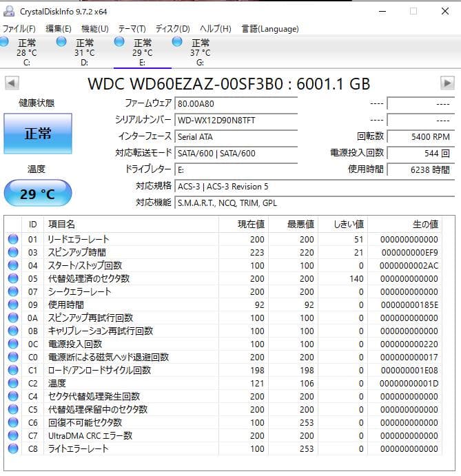Select raw value 00000000EF9 of spin-up time

point(410,253)
